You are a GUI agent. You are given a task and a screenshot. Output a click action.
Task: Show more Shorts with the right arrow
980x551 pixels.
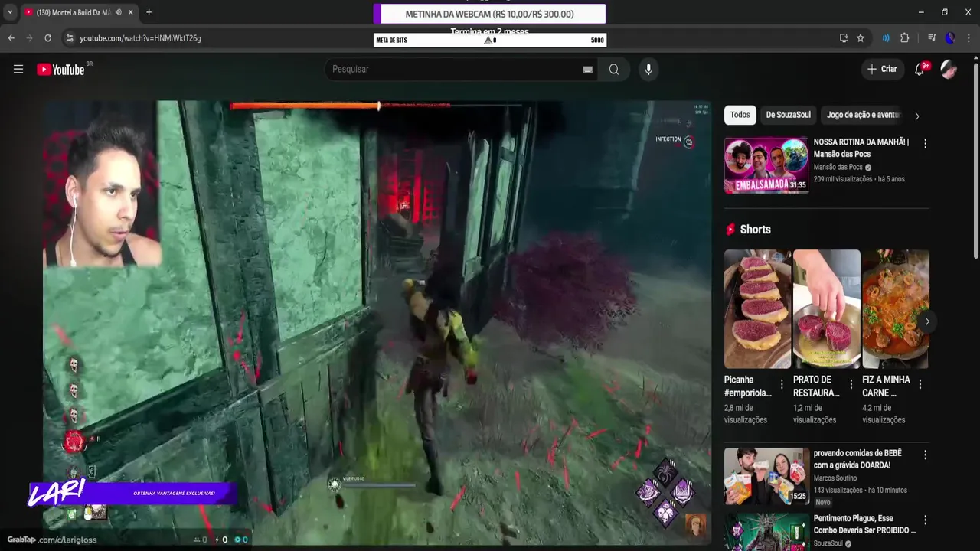tap(926, 321)
